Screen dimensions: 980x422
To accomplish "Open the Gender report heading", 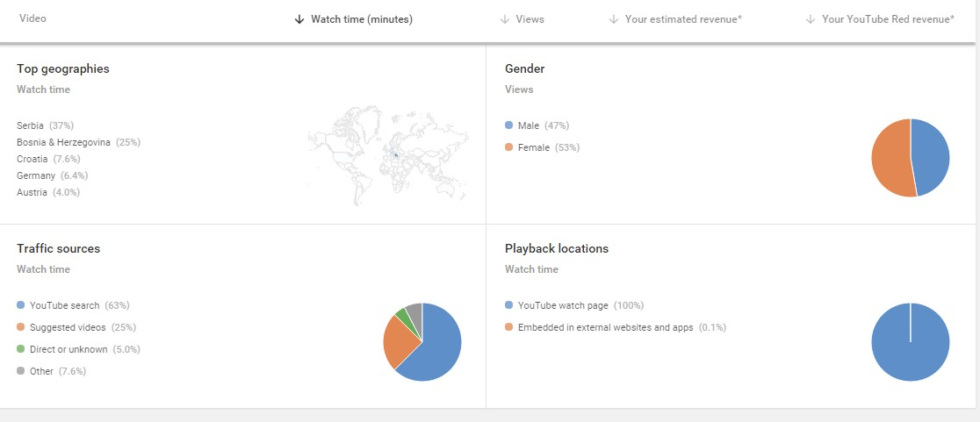I will 525,68.
